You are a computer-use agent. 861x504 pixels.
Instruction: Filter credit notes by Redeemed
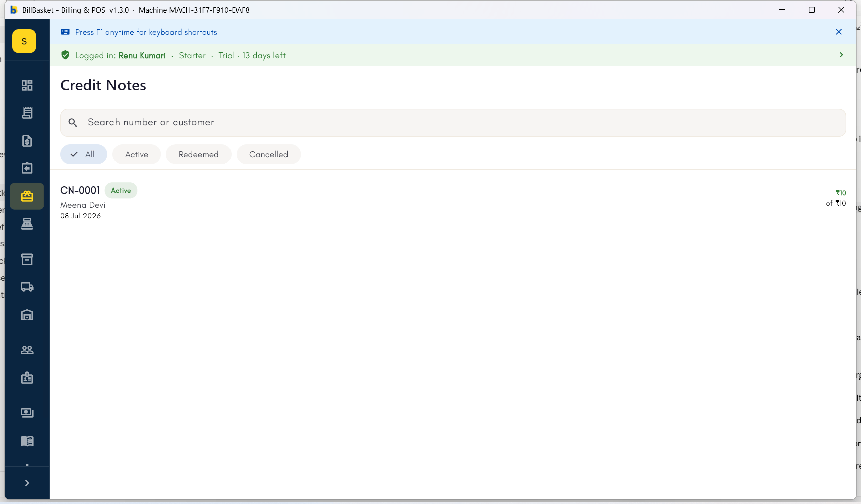(199, 154)
